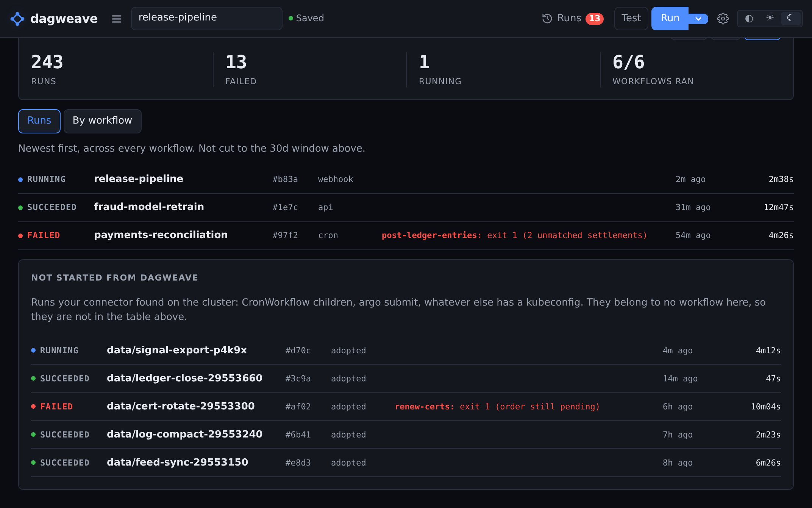Open the hamburger menu
Screen dimensions: 812x508
click(x=117, y=19)
